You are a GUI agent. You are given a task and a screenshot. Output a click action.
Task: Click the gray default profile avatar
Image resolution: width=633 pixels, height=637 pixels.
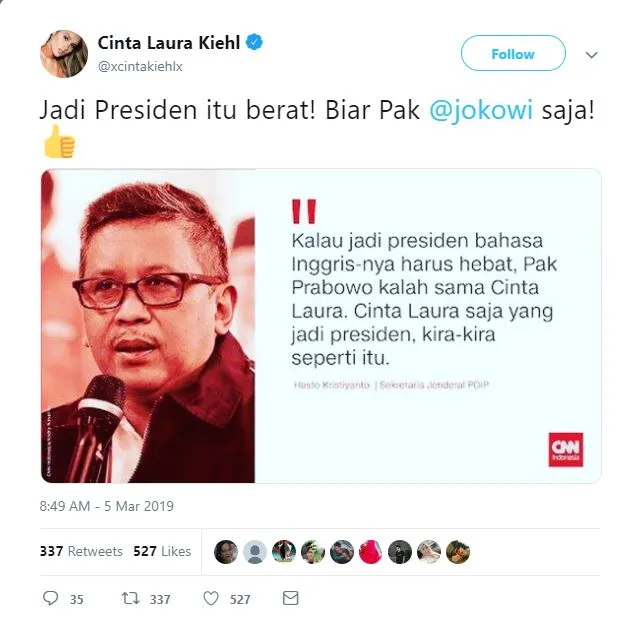255,552
